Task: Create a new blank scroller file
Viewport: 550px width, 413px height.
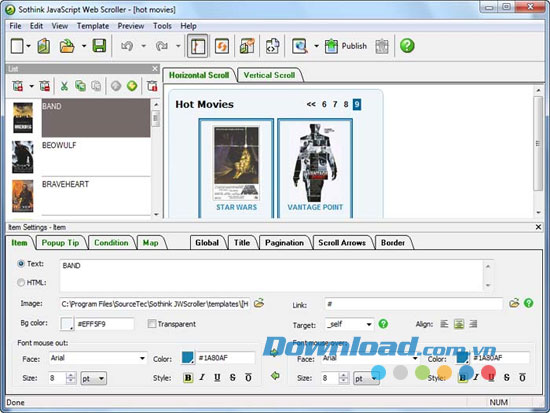Action: tap(17, 46)
